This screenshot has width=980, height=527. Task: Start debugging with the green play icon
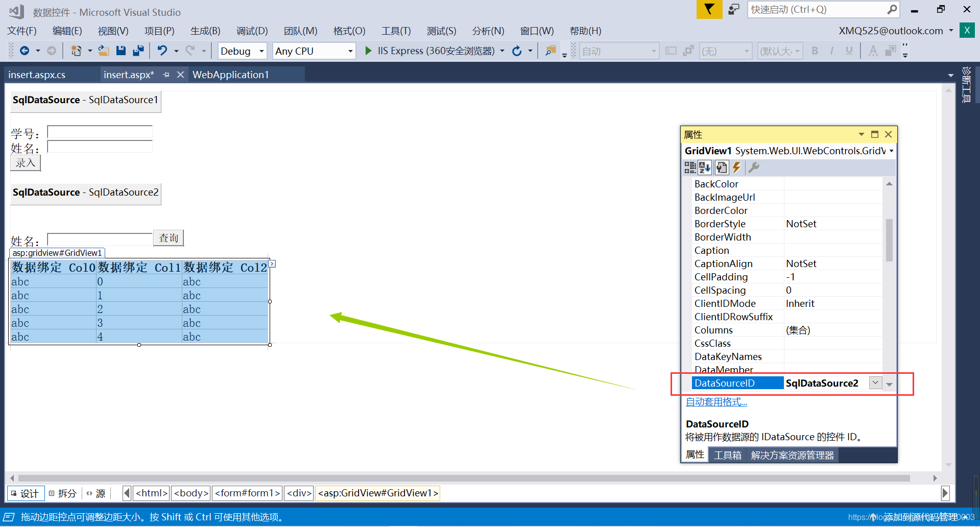pyautogui.click(x=368, y=51)
